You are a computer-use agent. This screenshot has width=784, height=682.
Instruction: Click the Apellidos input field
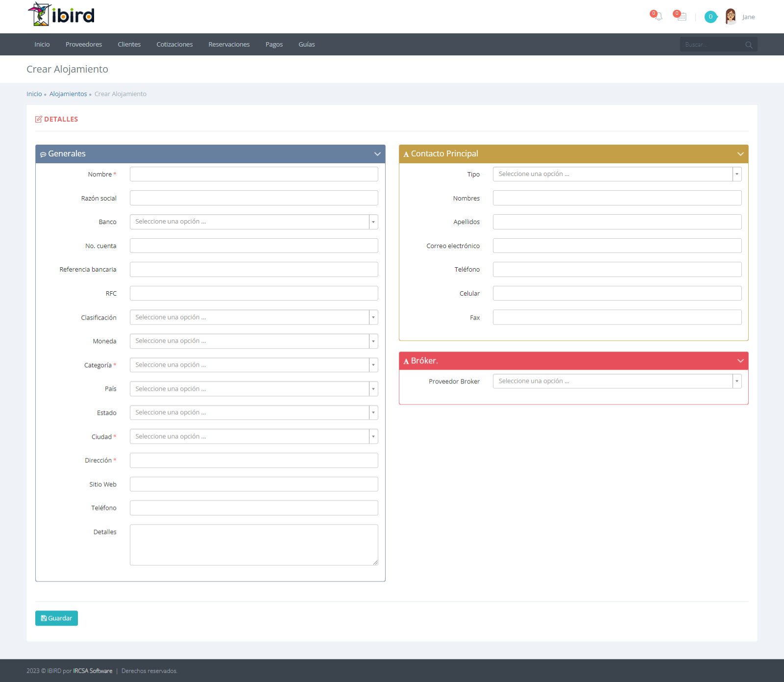coord(617,222)
